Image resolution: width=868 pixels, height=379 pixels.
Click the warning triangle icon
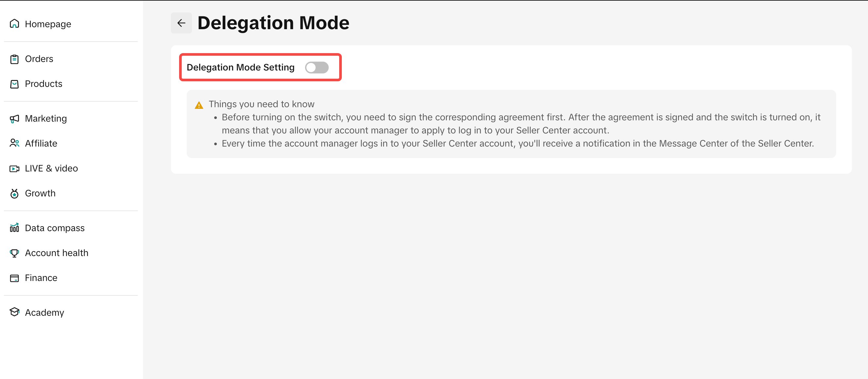tap(199, 105)
